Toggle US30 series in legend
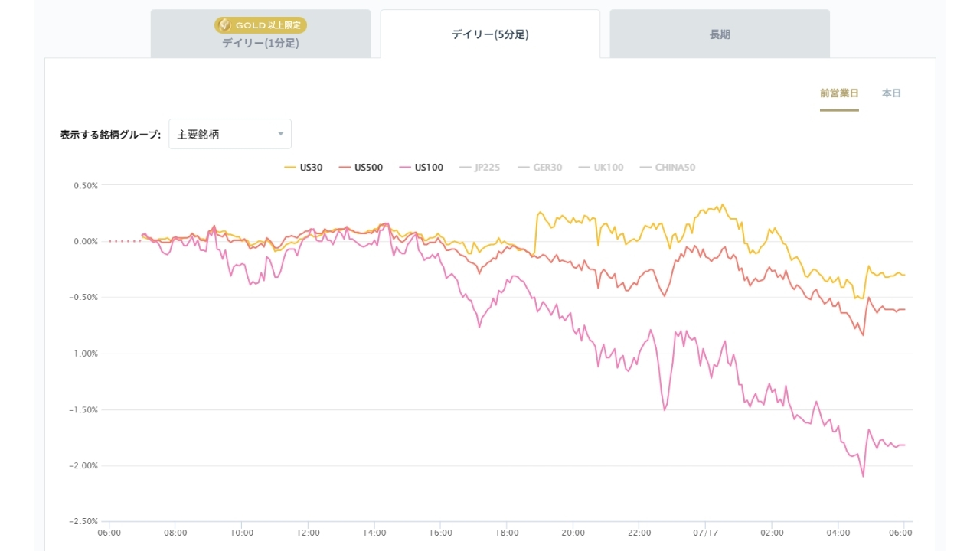The height and width of the screenshot is (551, 980). point(303,168)
